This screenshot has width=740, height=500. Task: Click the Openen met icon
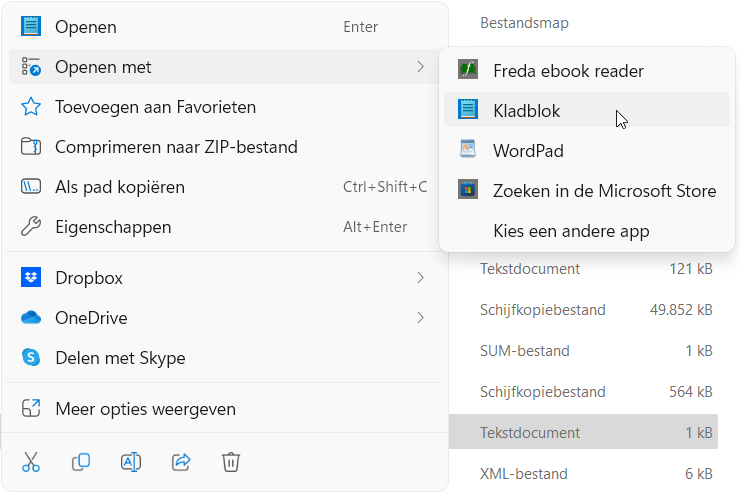point(31,67)
